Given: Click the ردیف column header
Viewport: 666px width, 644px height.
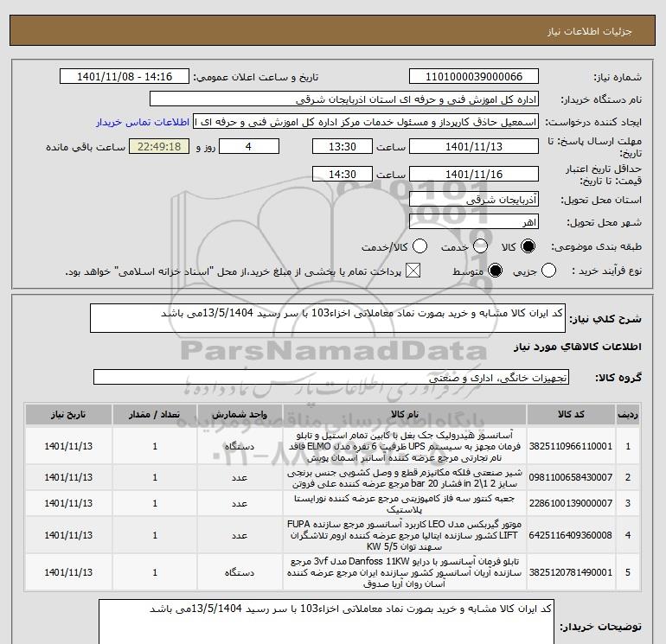Looking at the screenshot, I should [x=628, y=414].
